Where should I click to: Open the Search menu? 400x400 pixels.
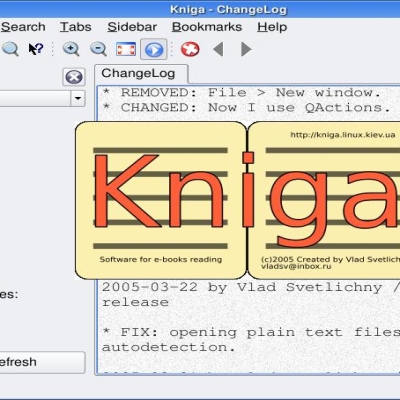[23, 27]
